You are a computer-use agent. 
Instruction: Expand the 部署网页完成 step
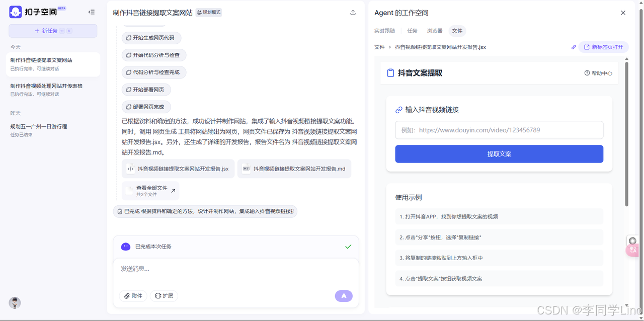(146, 107)
